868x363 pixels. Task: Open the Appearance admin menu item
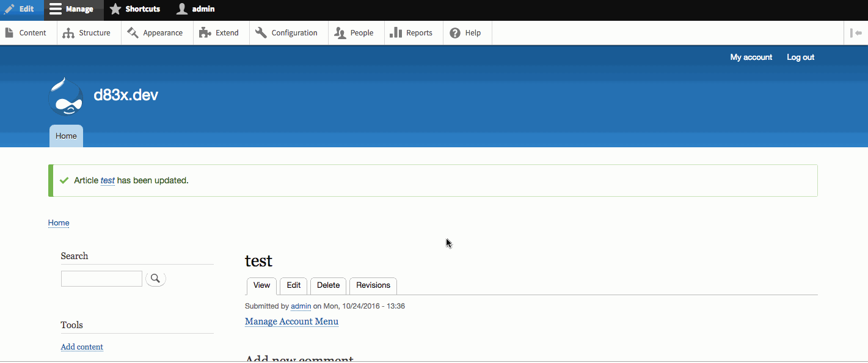click(157, 33)
